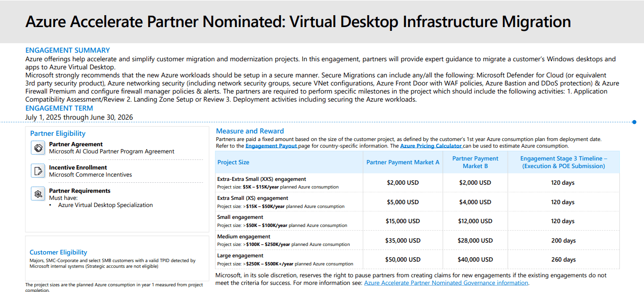Click the $5,000 USD cell

click(x=403, y=202)
